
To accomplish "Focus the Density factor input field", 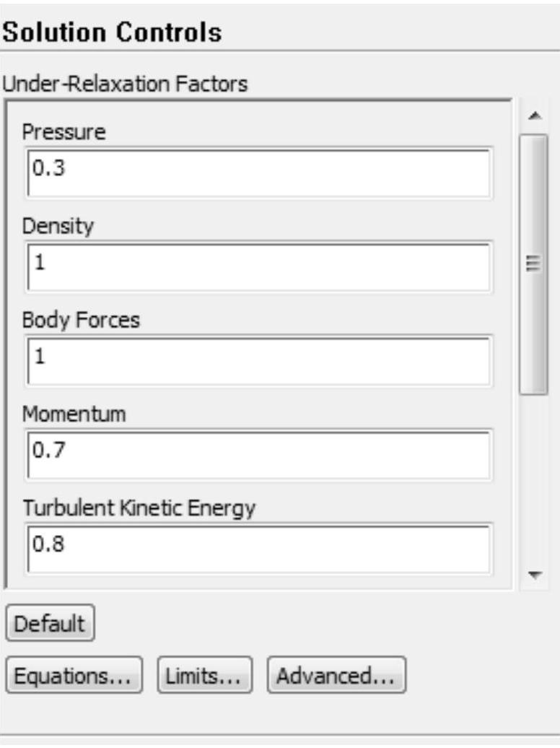I will pyautogui.click(x=258, y=266).
